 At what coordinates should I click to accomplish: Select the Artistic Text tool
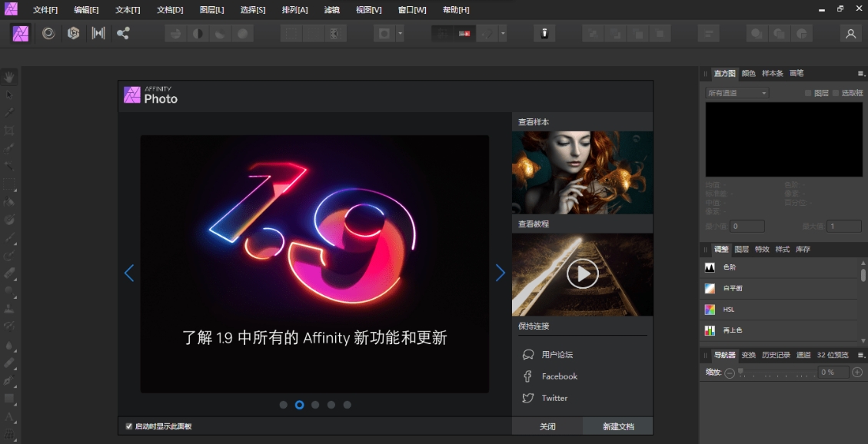coord(9,416)
